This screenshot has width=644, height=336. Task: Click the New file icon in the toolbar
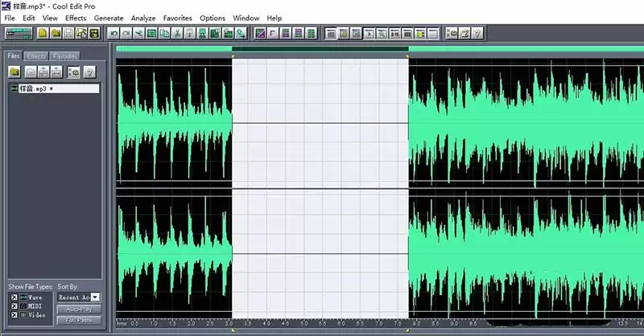coord(43,33)
